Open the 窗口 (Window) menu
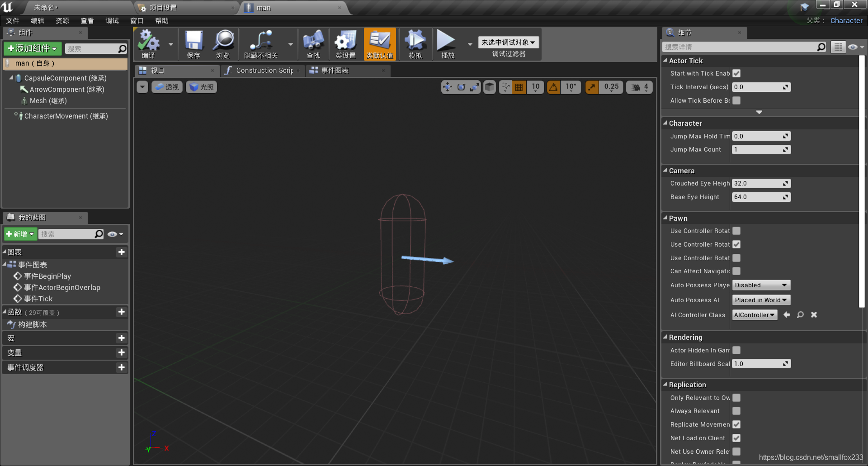 [x=137, y=21]
